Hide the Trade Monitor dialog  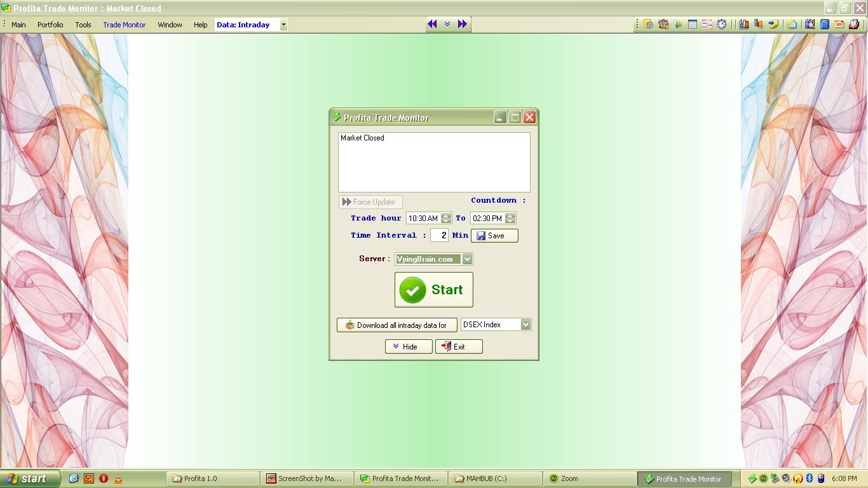409,346
